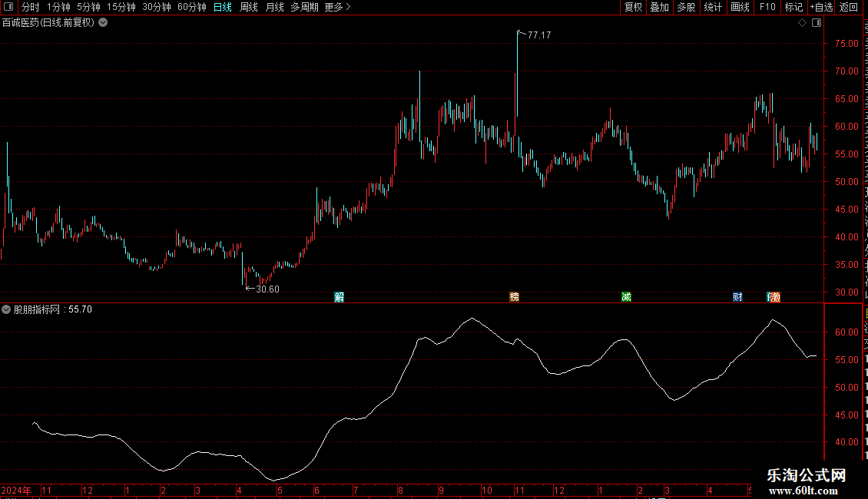The image size is (868, 499).
Task: Click the 百诚医药(日线.前复权) title
Action: pos(48,23)
